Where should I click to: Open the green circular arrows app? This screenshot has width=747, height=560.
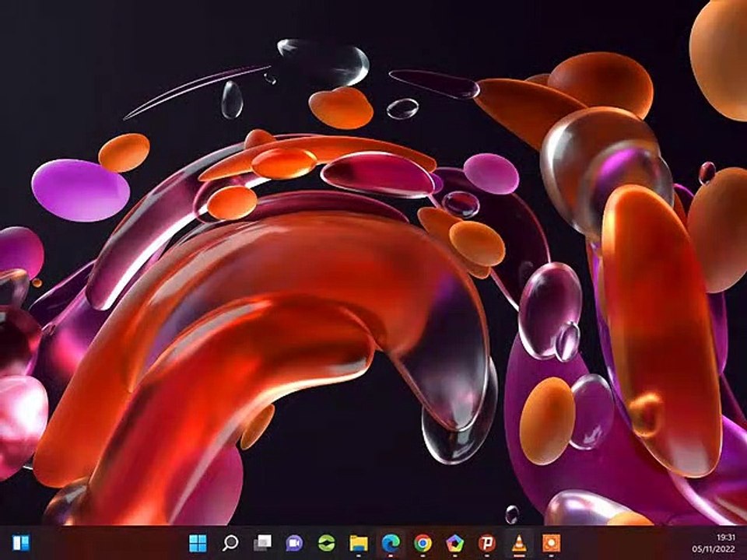tap(326, 543)
